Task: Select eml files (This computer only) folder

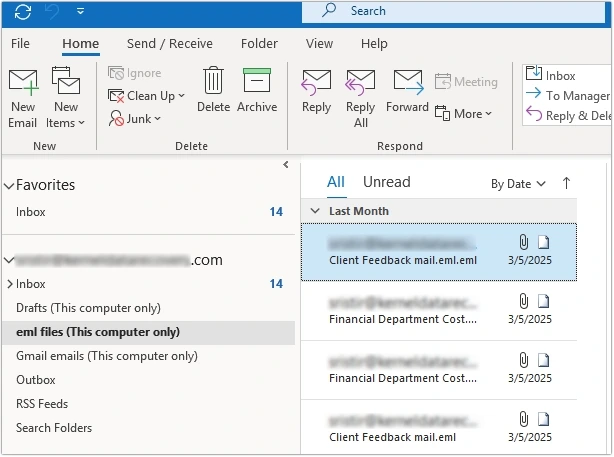Action: point(148,332)
